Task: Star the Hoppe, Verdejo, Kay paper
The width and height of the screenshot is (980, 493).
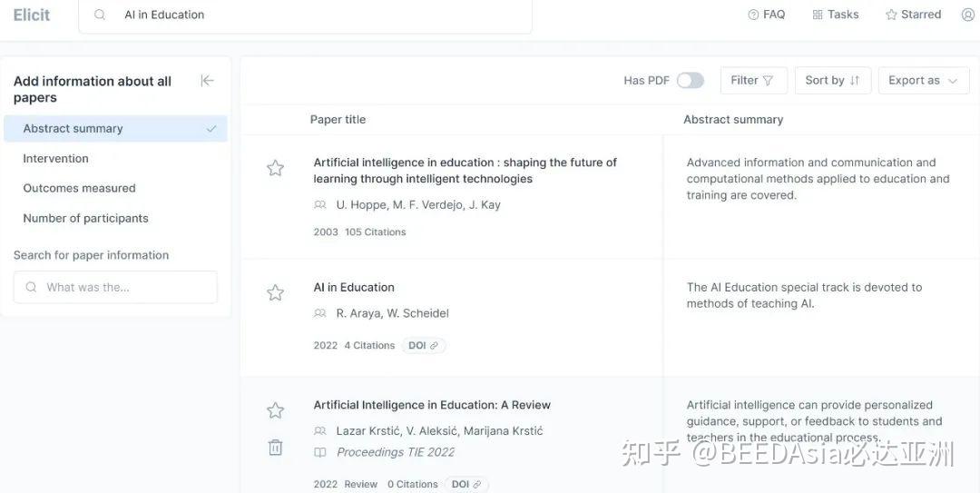Action: (x=275, y=168)
